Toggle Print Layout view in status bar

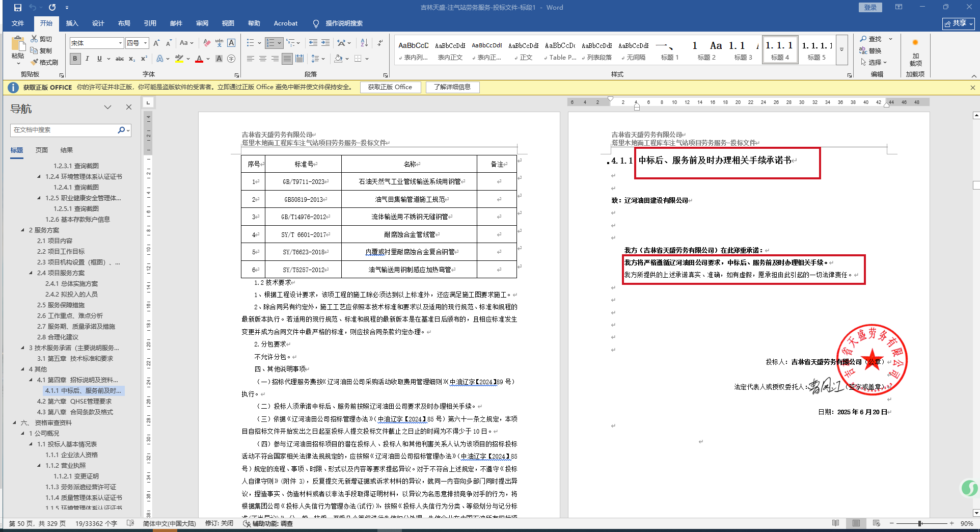pyautogui.click(x=856, y=523)
